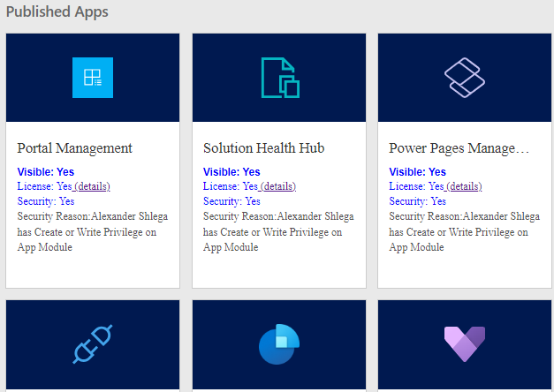Click Visible: Yes on Solution Health Hub card

[231, 171]
